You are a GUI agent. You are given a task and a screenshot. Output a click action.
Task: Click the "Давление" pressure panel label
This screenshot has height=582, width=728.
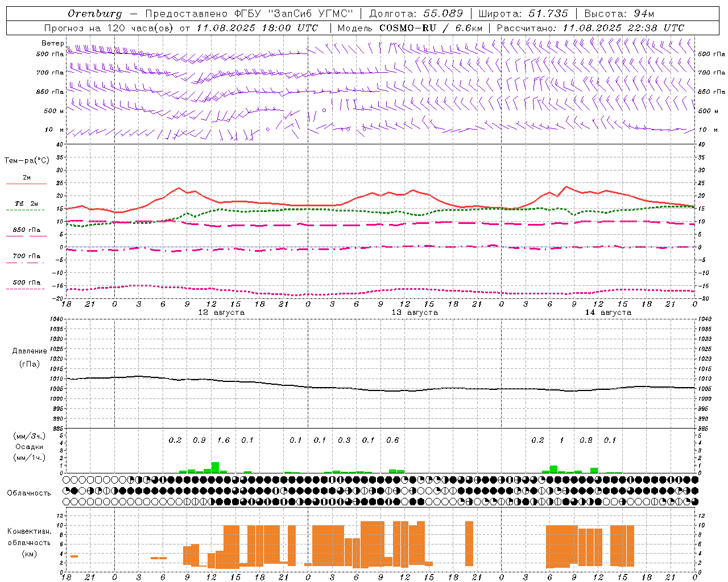30,351
